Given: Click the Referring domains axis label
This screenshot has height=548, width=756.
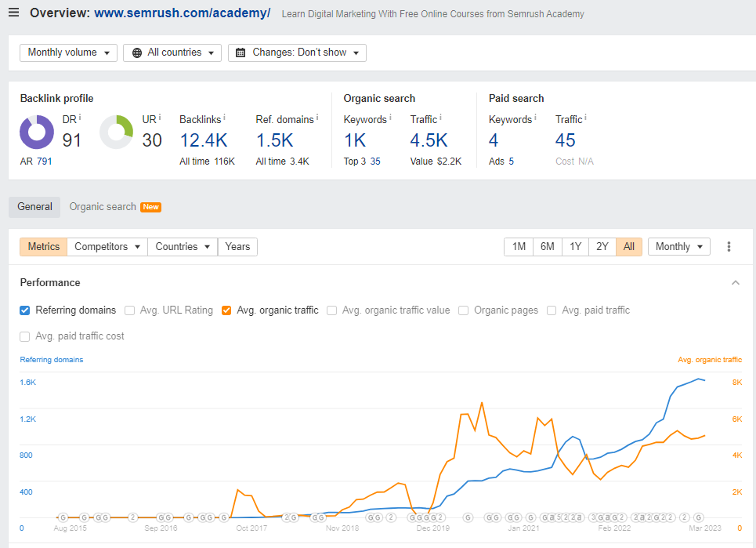Looking at the screenshot, I should (52, 359).
